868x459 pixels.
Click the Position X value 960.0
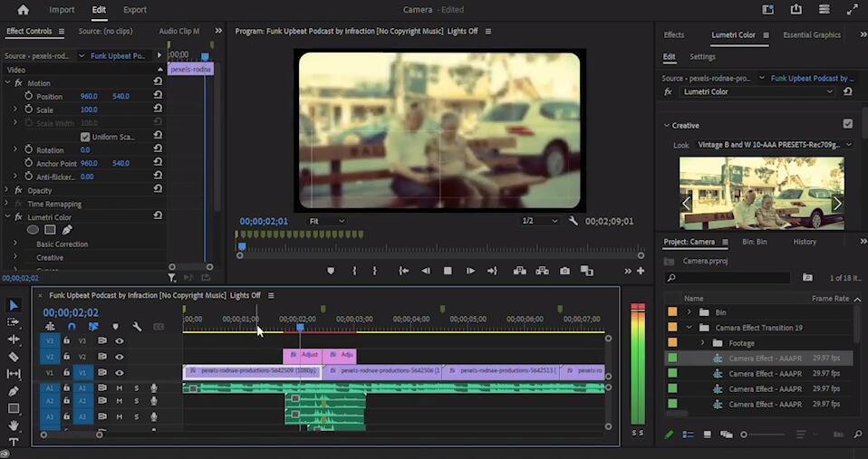pos(89,96)
